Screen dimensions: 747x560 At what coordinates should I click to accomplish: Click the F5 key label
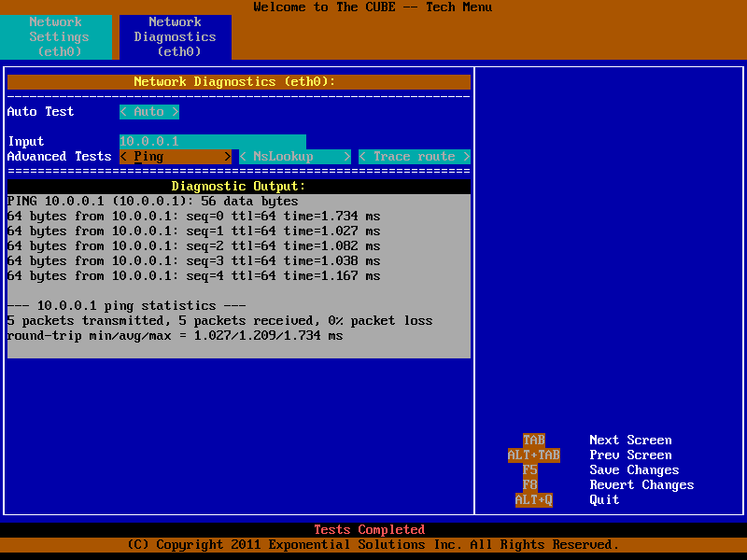tap(530, 470)
